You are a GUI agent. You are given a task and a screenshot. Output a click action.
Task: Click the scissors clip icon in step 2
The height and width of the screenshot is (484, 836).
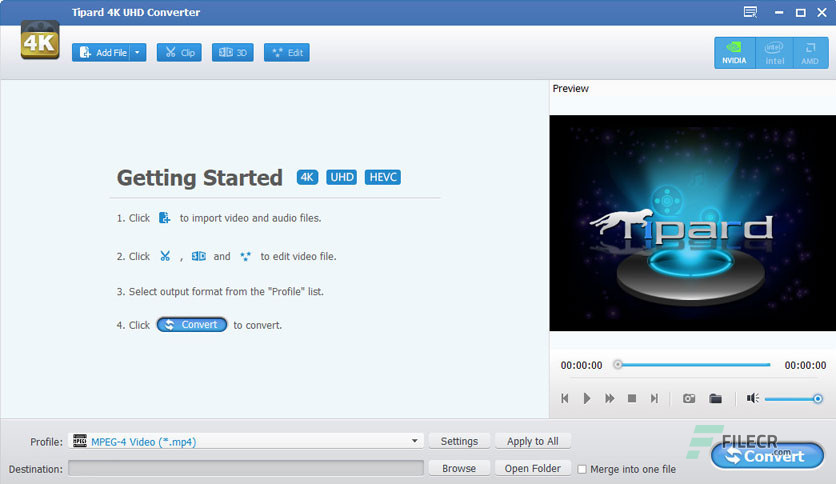coord(165,256)
